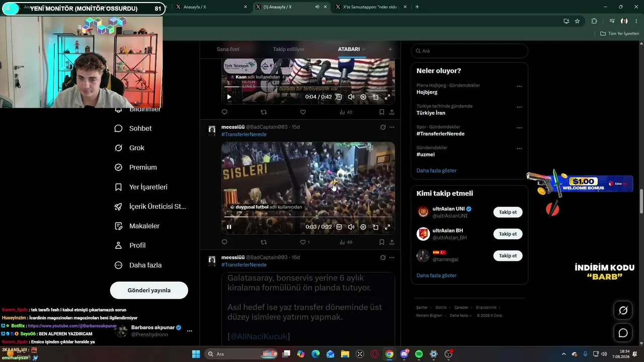Expand the 0:42 video to fullscreen
The width and height of the screenshot is (644, 362).
click(387, 97)
